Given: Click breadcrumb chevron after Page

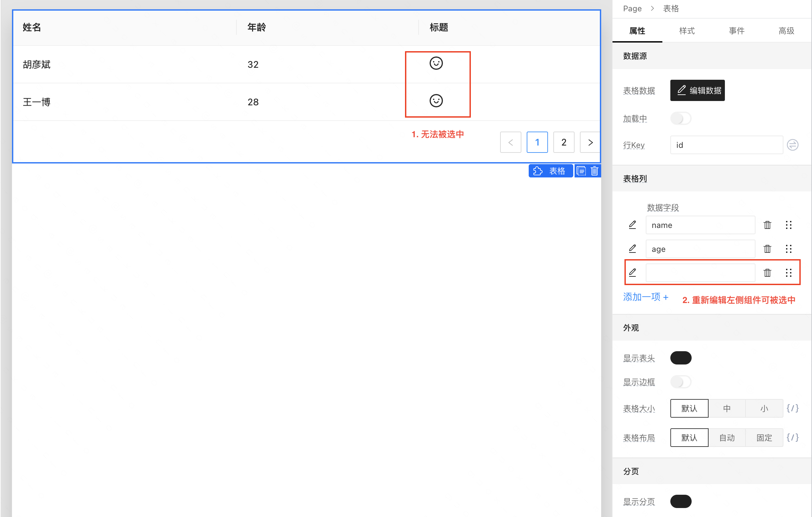Looking at the screenshot, I should click(653, 8).
